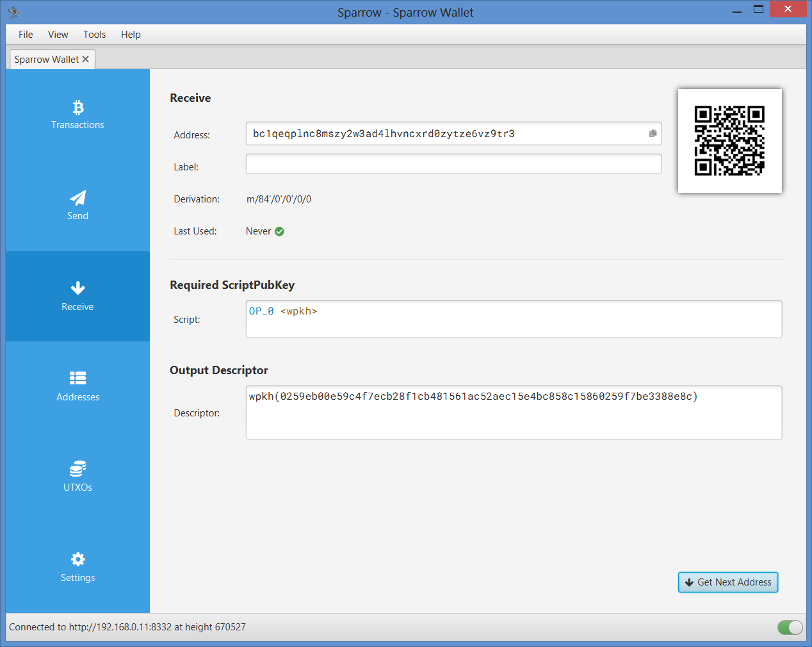Screen dimensions: 812x647
Task: Click the <wpkh> script token
Action: tap(298, 311)
